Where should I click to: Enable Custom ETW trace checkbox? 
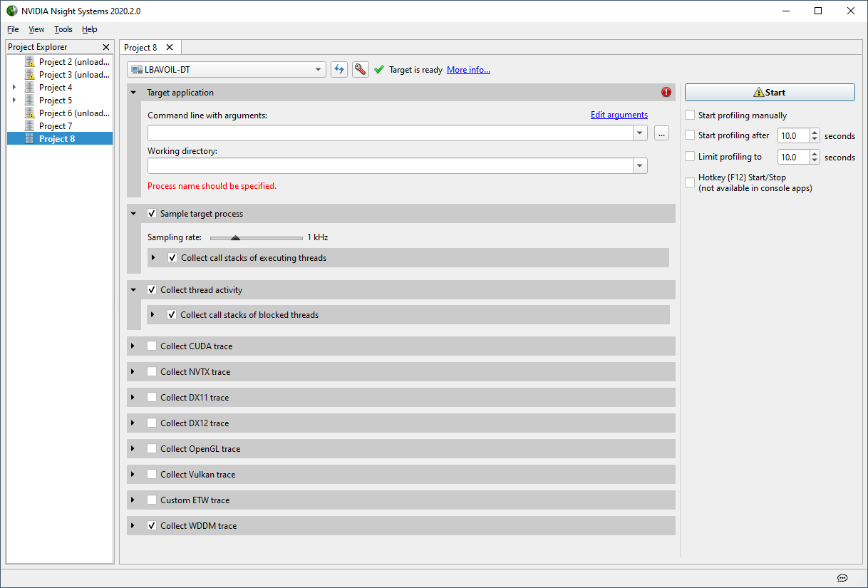(152, 500)
